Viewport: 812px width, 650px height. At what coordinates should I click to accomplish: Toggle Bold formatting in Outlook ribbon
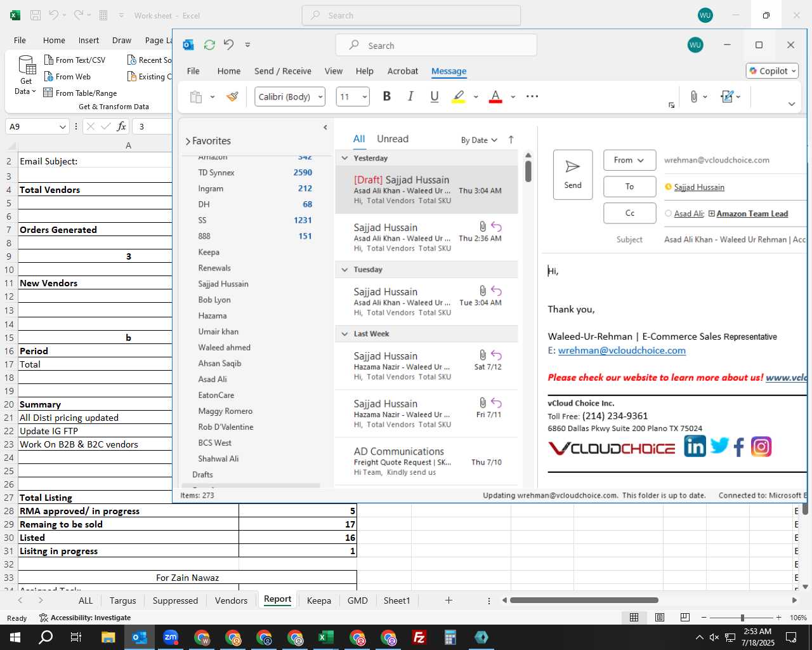387,96
